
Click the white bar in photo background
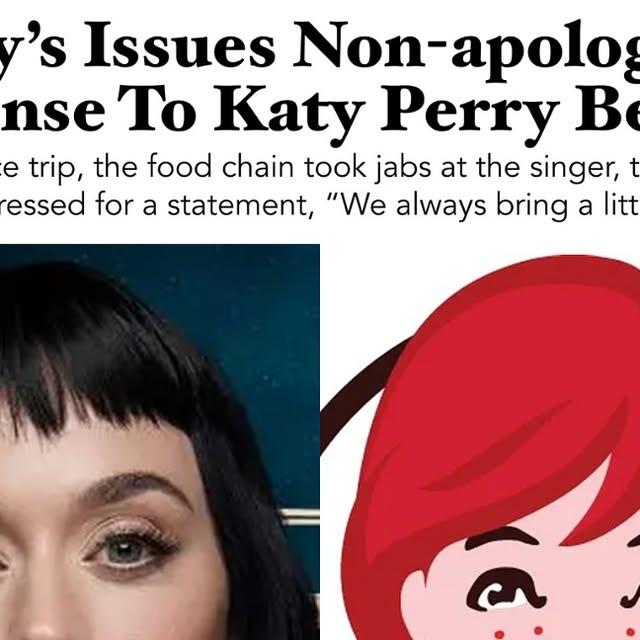(x=299, y=517)
